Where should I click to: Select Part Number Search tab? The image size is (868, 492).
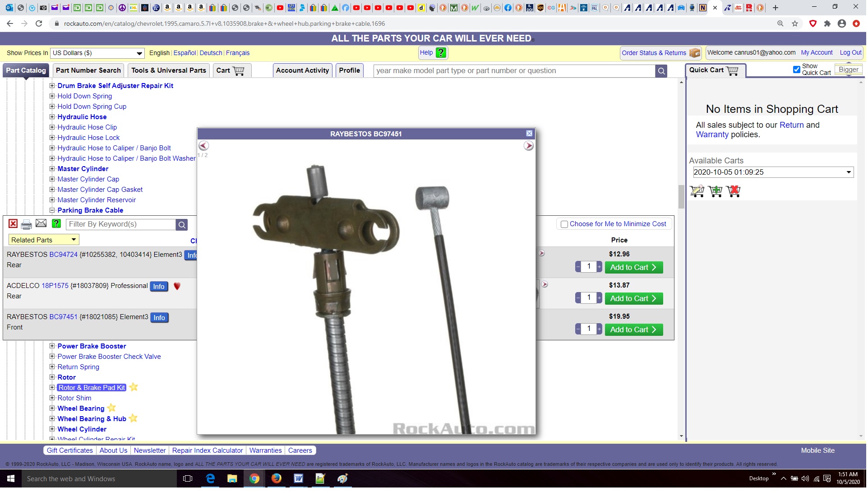(88, 70)
